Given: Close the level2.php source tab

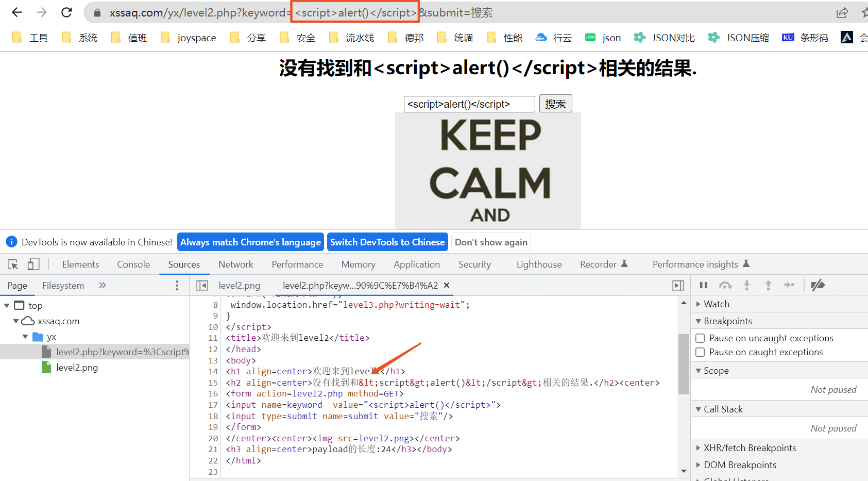Looking at the screenshot, I should click(x=447, y=285).
